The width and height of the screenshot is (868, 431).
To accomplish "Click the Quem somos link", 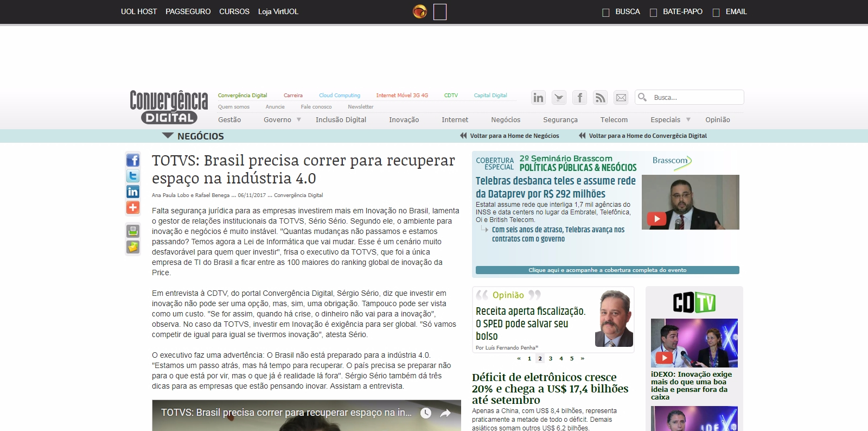I will tap(234, 107).
